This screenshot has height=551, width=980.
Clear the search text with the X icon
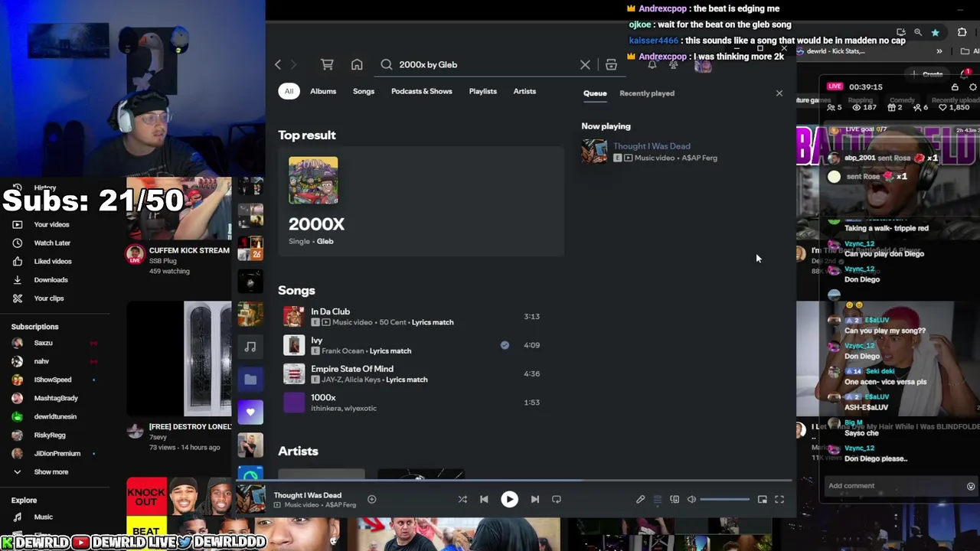[585, 65]
